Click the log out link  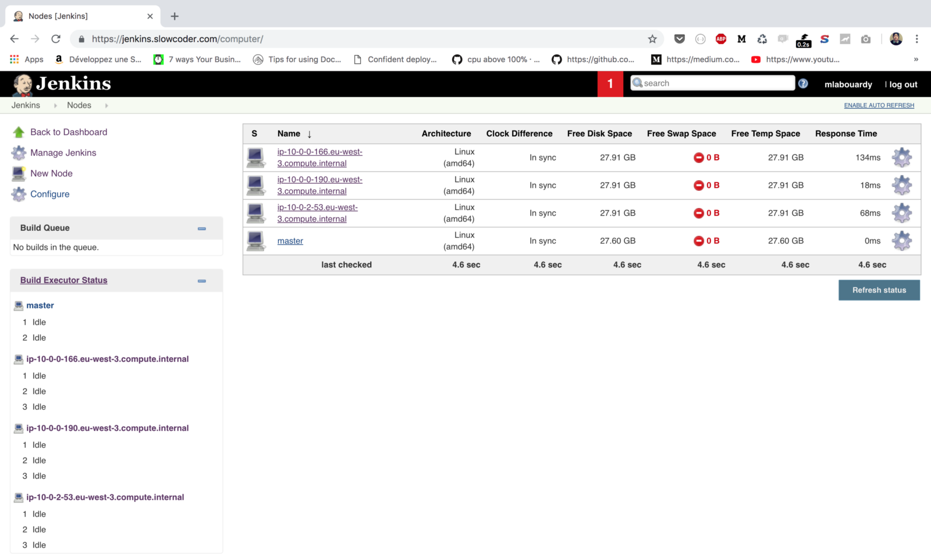click(903, 84)
